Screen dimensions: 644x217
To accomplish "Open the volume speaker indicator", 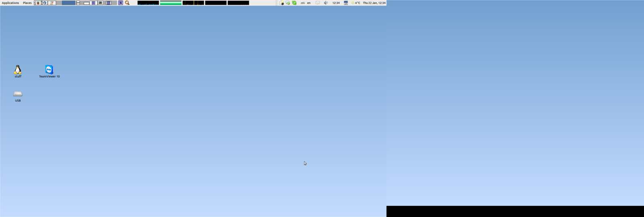I will pyautogui.click(x=326, y=3).
